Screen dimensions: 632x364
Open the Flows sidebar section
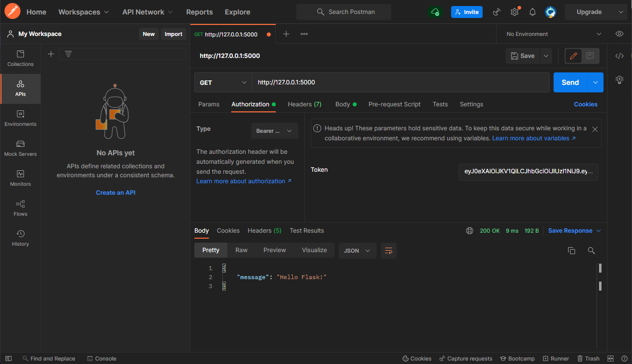[x=20, y=208]
